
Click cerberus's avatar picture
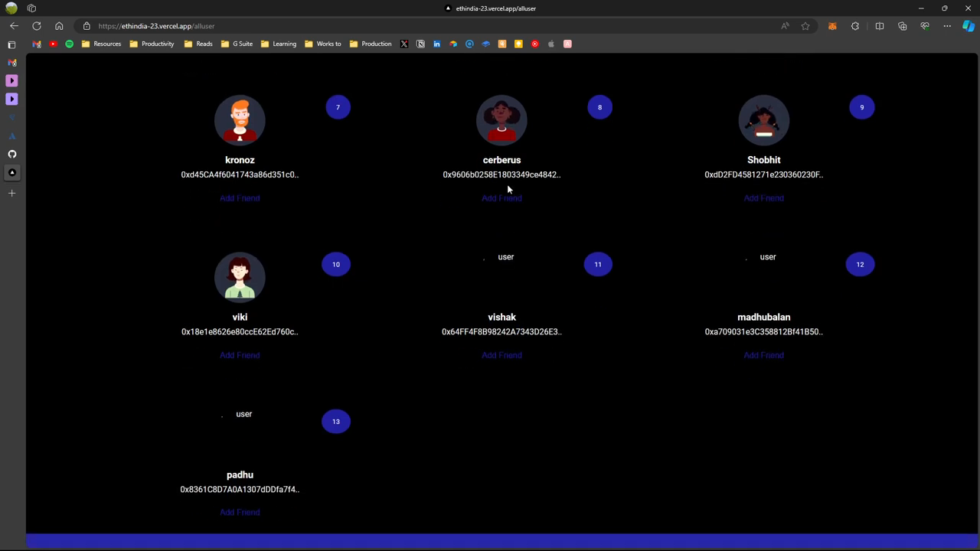(x=501, y=120)
